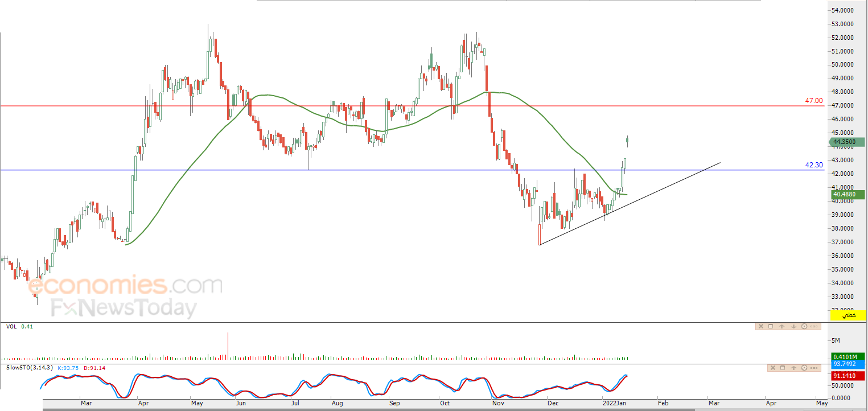
Task: Click the Nov label on time axis
Action: (498, 402)
